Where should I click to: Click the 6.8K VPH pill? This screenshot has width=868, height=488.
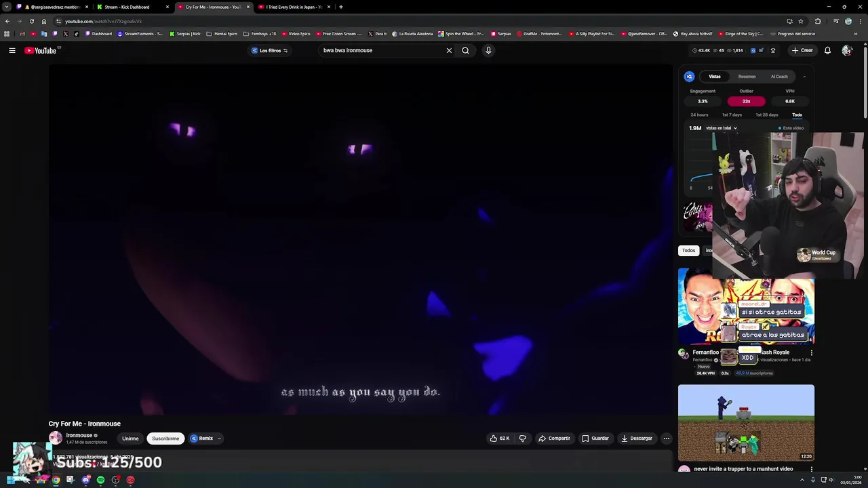790,101
